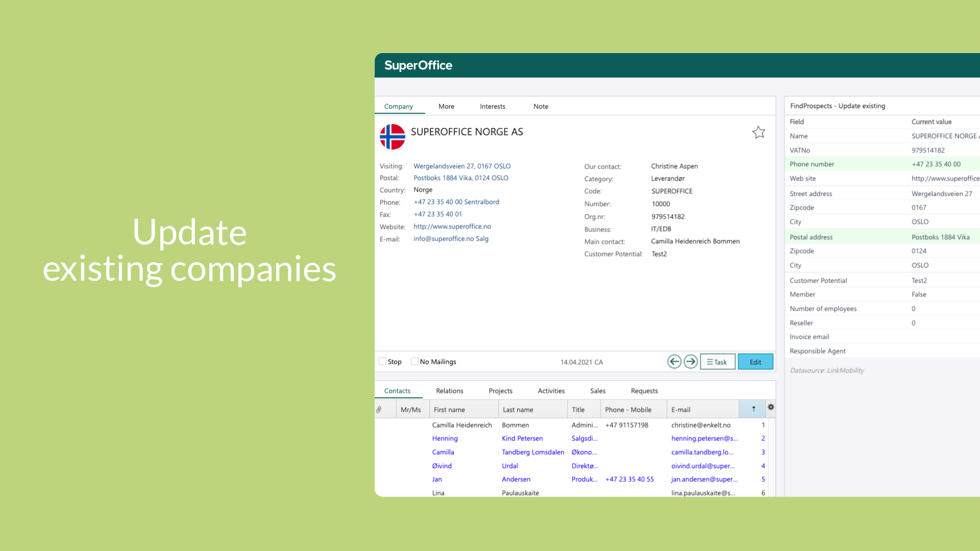
Task: Click Mr/Ms column header
Action: coord(413,409)
